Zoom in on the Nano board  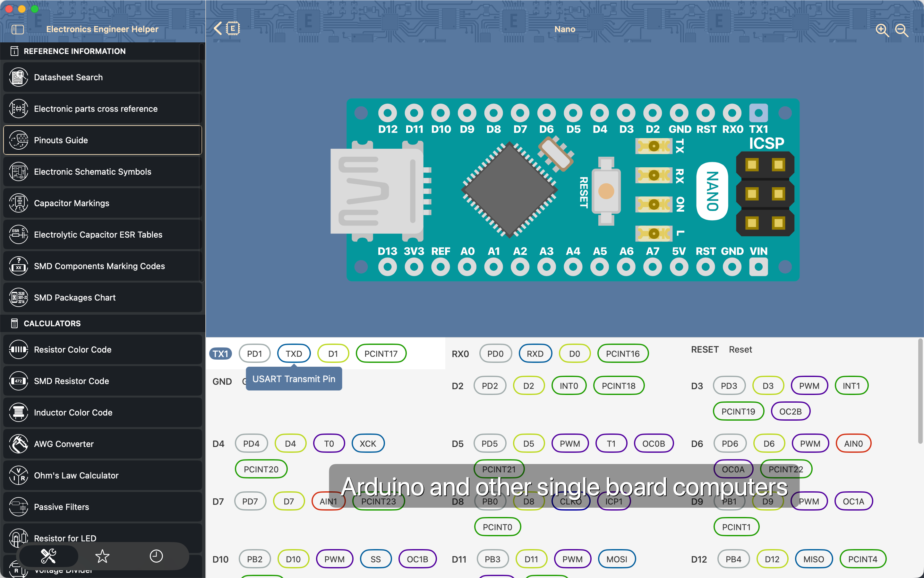[882, 30]
